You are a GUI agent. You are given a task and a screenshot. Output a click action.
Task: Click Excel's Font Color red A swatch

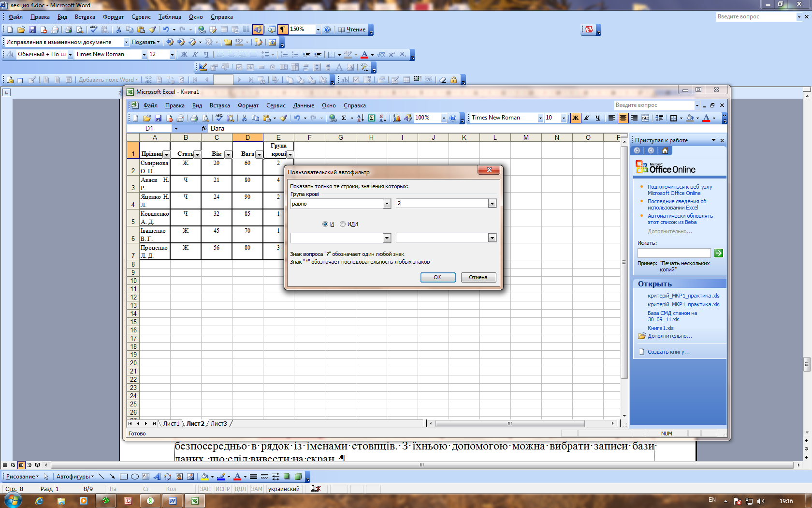point(706,118)
